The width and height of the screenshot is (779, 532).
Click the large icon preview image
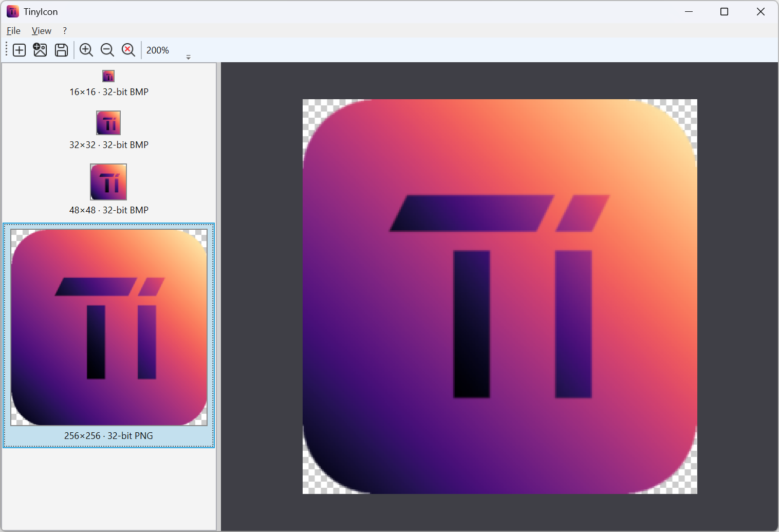pos(500,297)
